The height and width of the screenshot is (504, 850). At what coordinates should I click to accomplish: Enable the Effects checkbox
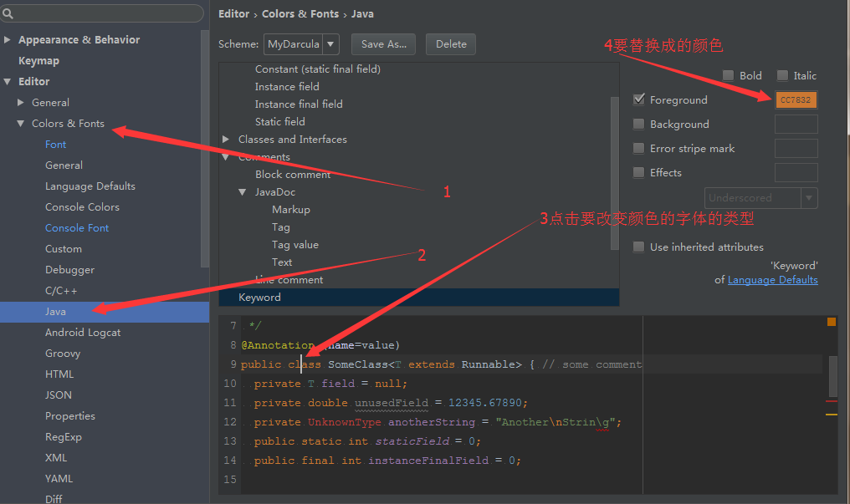pyautogui.click(x=638, y=173)
